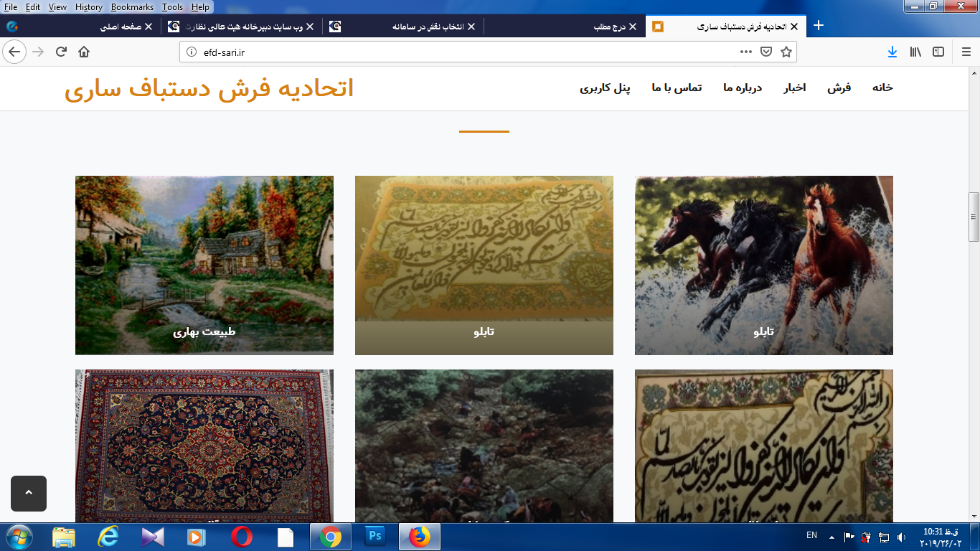
Task: Open the طبیعت بهاری carpet thumbnail
Action: (x=204, y=265)
